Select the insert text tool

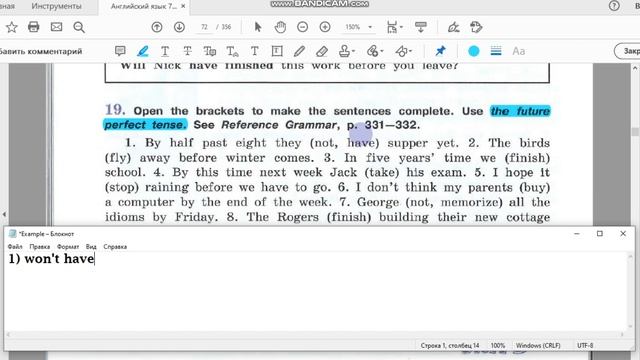[232, 51]
